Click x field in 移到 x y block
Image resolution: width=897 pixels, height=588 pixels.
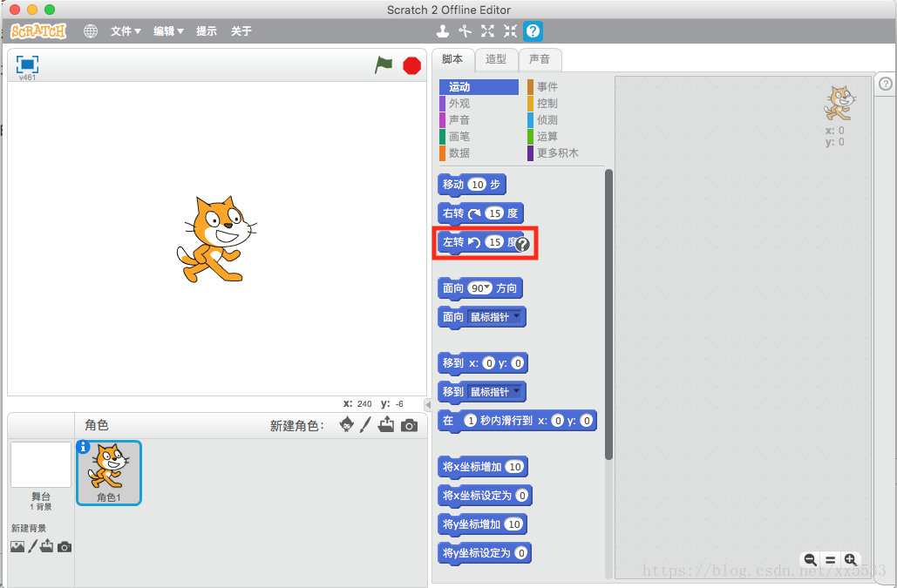(x=488, y=363)
